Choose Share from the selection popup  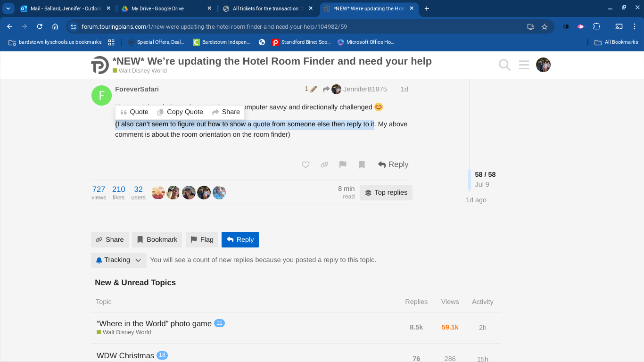click(226, 112)
